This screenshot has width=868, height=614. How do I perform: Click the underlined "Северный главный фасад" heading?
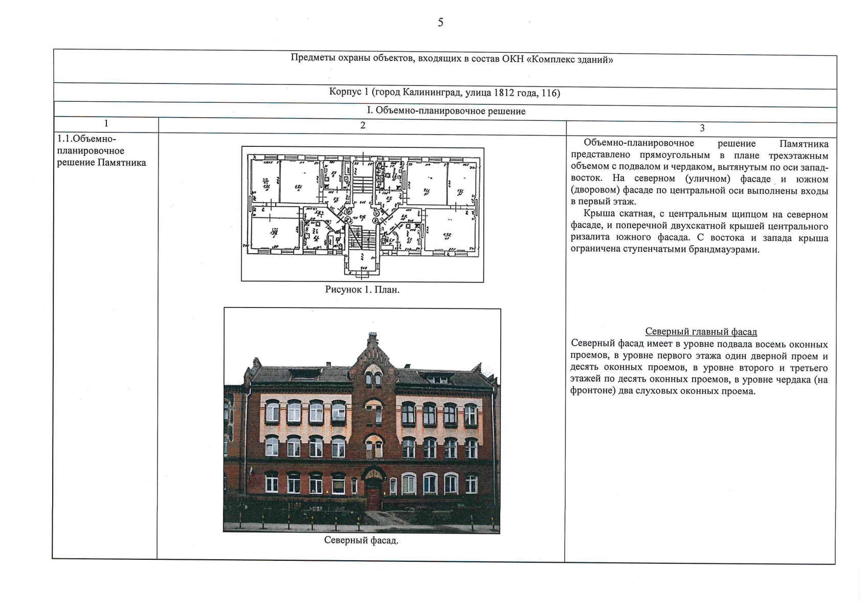(701, 332)
